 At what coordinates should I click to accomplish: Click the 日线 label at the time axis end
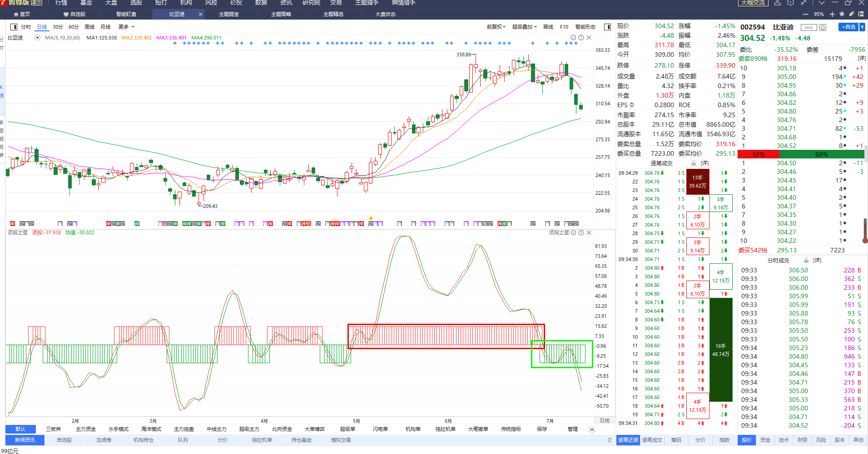pyautogui.click(x=605, y=420)
